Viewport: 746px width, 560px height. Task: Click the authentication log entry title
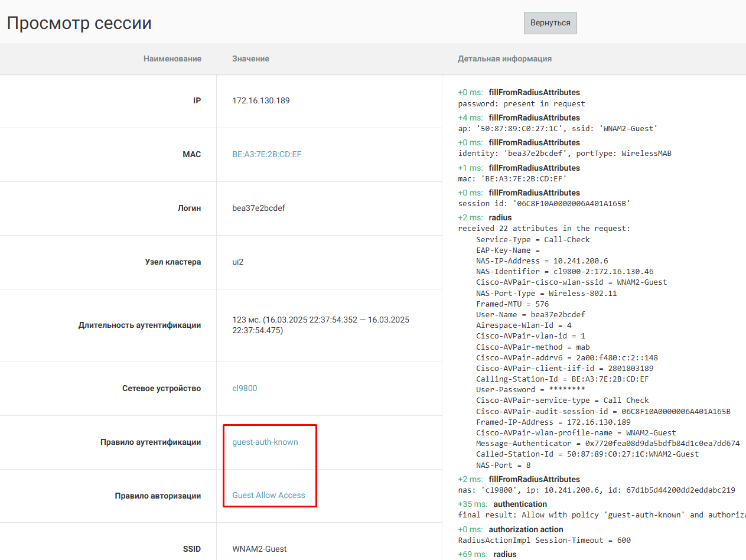click(x=520, y=504)
